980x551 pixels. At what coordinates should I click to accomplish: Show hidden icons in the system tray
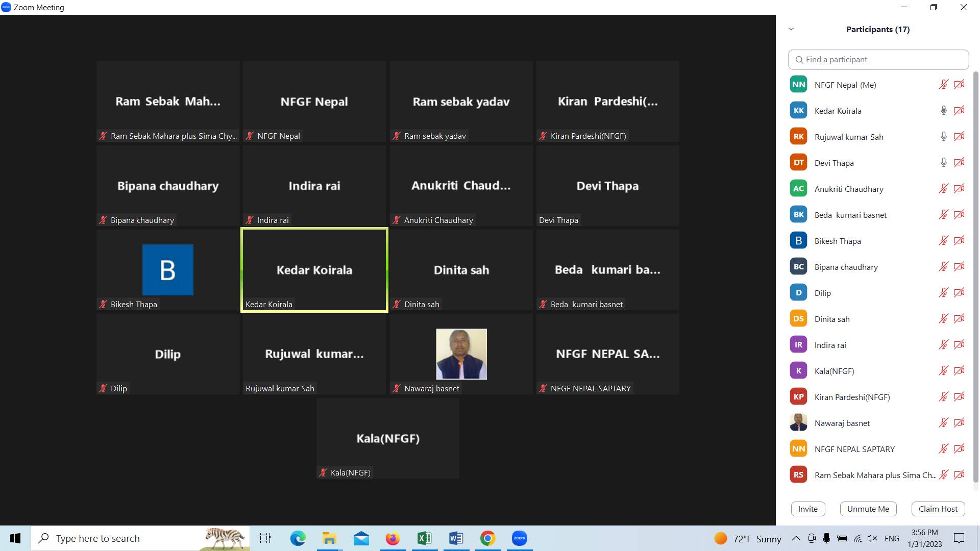tap(796, 539)
